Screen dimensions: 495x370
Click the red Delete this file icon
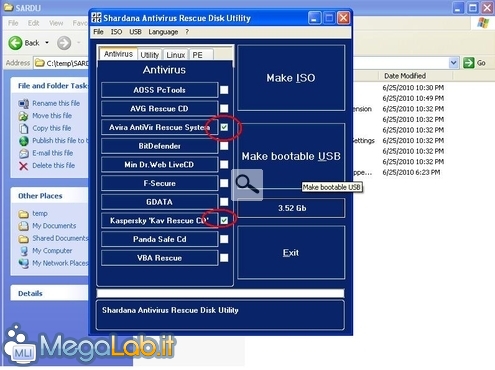[x=23, y=166]
